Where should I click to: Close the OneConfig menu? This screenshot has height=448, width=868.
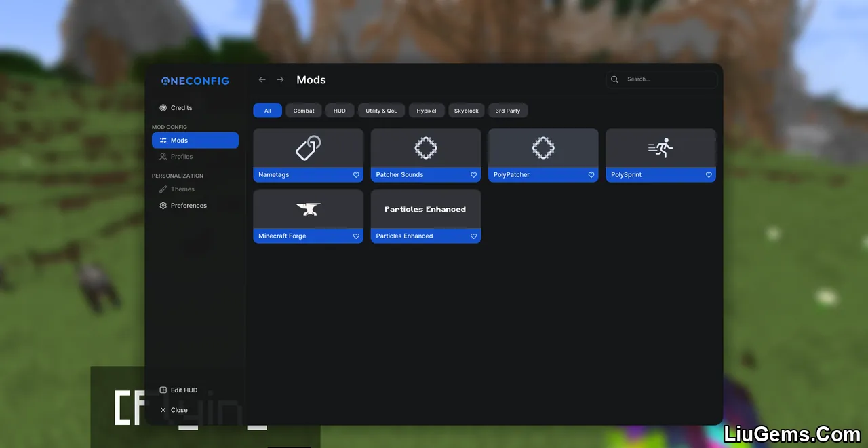coord(174,410)
